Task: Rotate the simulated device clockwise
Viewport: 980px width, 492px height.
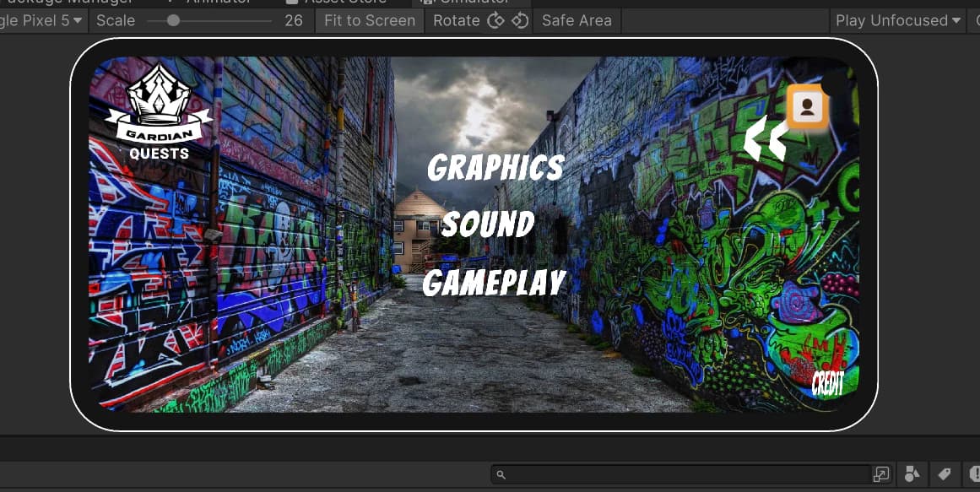Action: click(495, 20)
